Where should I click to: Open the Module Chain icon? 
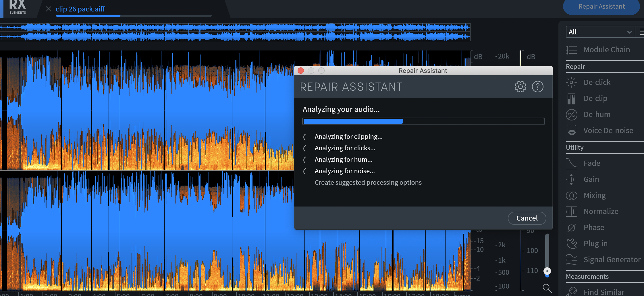coord(571,50)
